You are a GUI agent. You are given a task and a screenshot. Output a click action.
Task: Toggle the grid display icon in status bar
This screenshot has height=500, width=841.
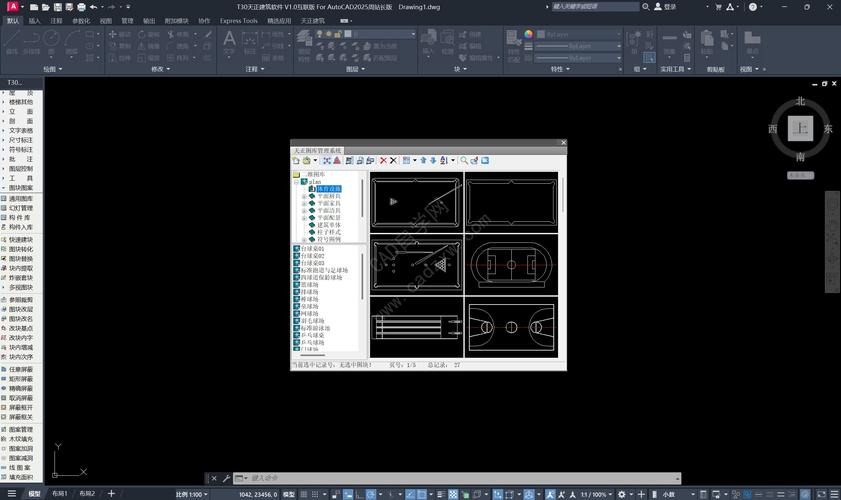[x=304, y=494]
